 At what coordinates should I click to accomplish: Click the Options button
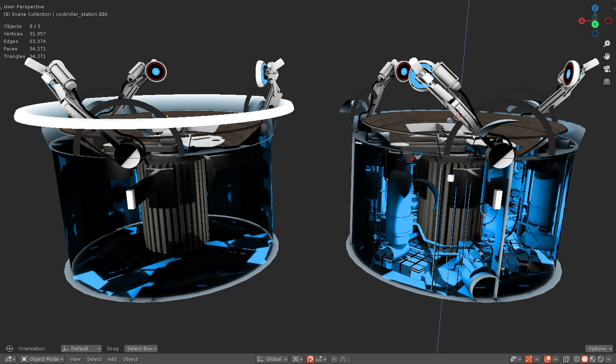[x=598, y=348]
